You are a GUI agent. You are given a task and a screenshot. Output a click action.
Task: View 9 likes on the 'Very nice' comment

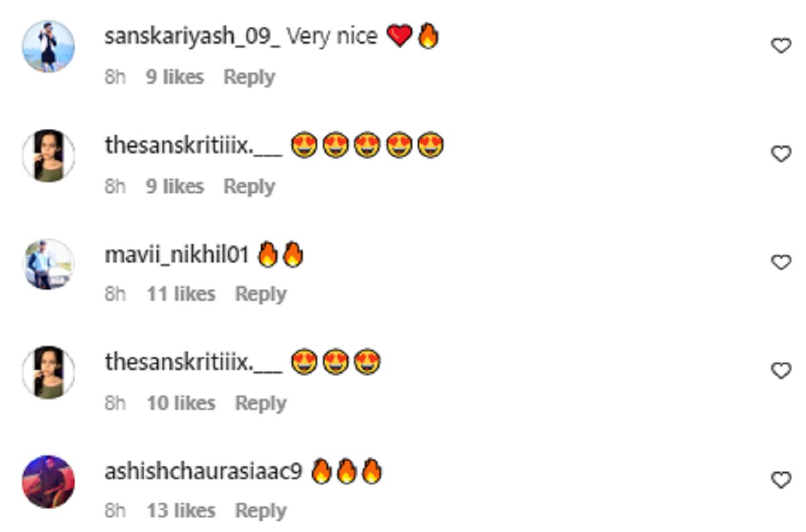point(175,77)
